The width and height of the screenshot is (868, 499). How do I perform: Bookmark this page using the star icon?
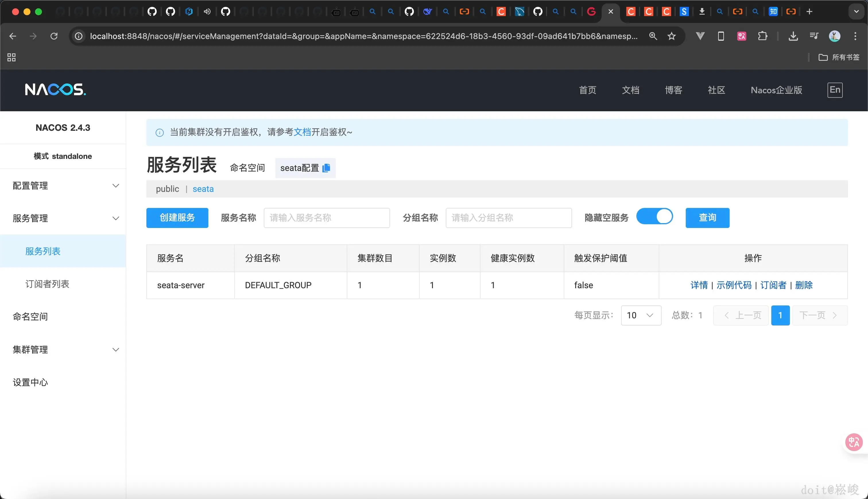pyautogui.click(x=671, y=36)
